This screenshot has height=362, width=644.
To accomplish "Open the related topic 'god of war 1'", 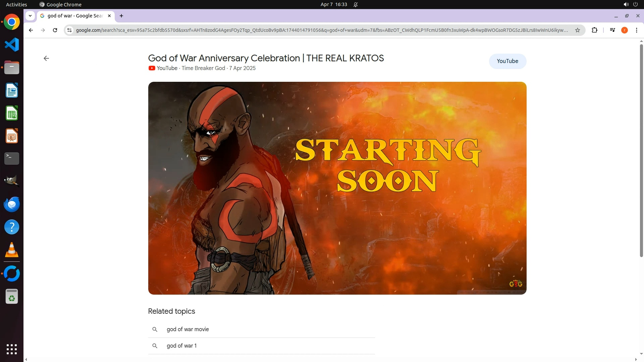I will (181, 346).
